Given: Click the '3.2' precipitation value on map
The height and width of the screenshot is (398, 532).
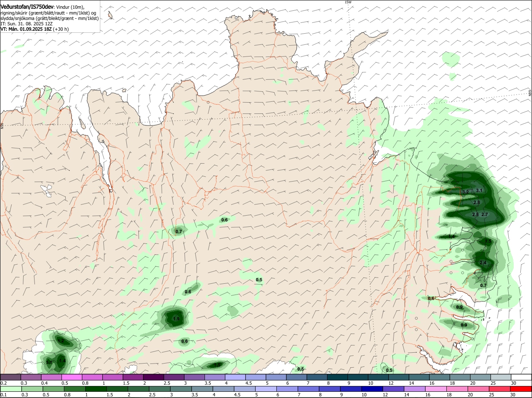Looking at the screenshot, I should [x=465, y=192].
